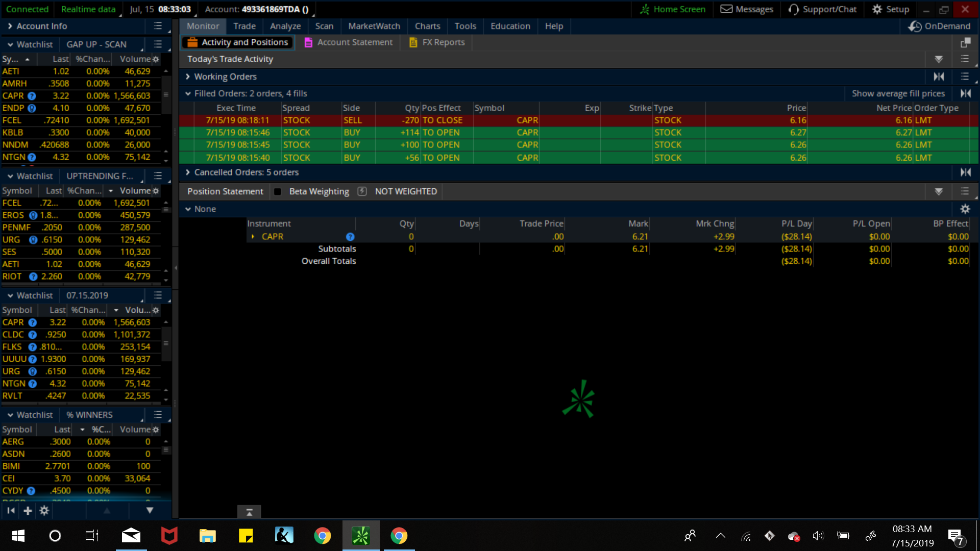Click the Chrome icon in Windows taskbar
This screenshot has height=551, width=980.
[x=322, y=536]
